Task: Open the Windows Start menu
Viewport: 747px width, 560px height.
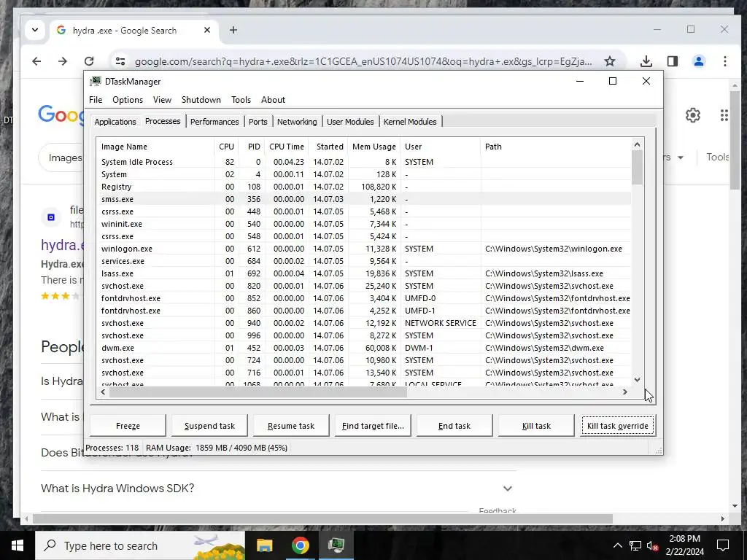Action: click(18, 545)
